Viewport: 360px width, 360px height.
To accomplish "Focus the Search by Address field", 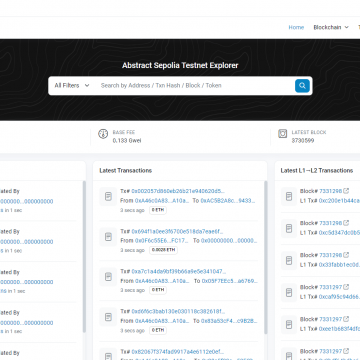I will (195, 86).
